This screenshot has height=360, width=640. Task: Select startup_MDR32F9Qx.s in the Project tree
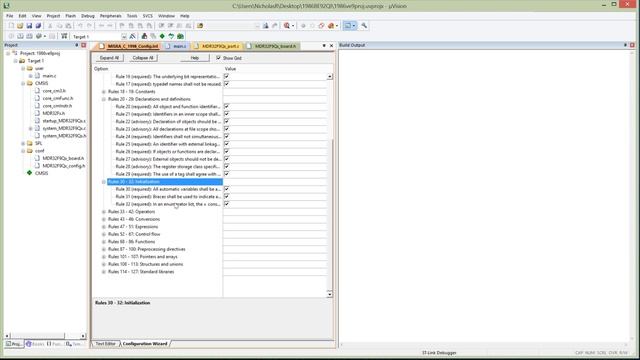(x=64, y=121)
